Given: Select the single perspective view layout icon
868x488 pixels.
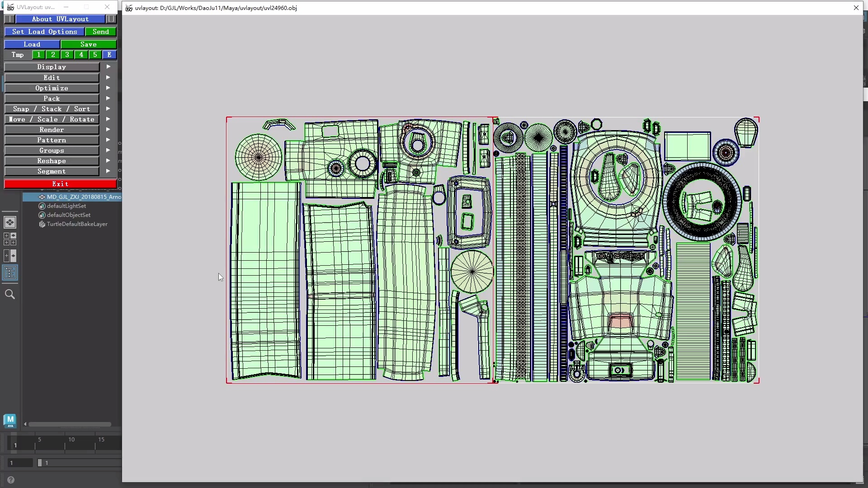Looking at the screenshot, I should pyautogui.click(x=10, y=222).
